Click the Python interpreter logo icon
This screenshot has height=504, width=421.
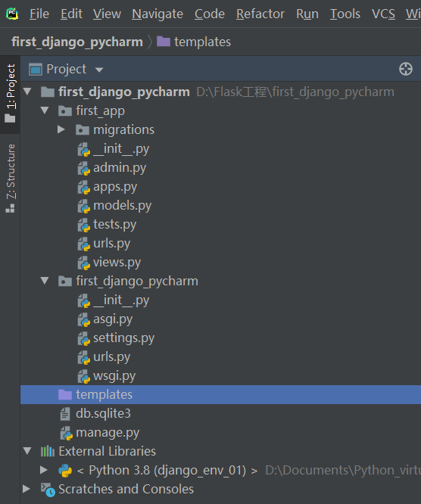(65, 470)
